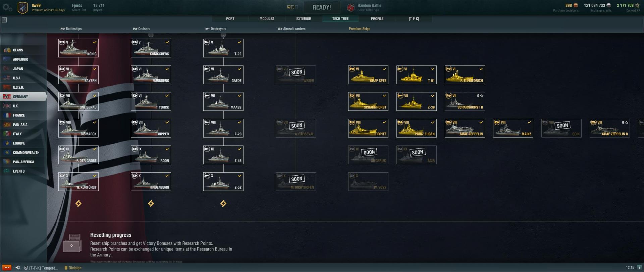
Task: Open the Division button
Action: (x=73, y=268)
